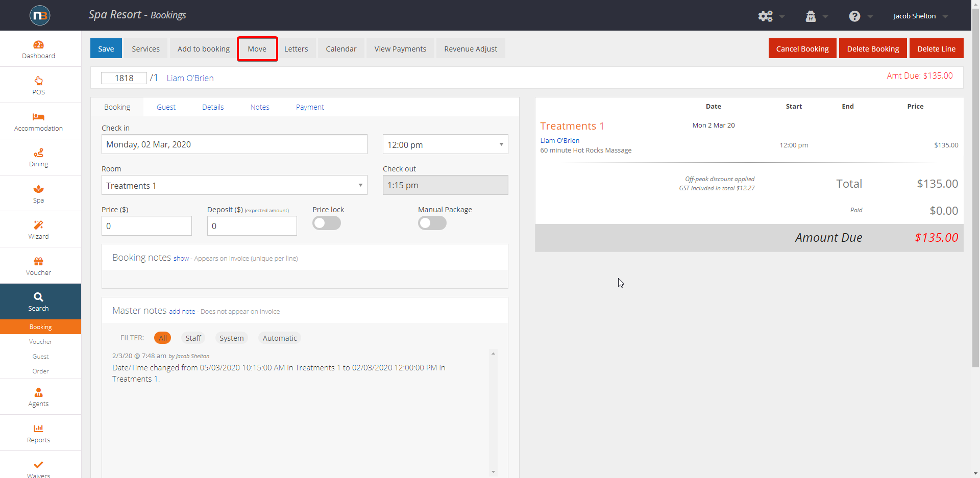Viewport: 980px width, 478px height.
Task: Open the Services button
Action: tap(145, 48)
